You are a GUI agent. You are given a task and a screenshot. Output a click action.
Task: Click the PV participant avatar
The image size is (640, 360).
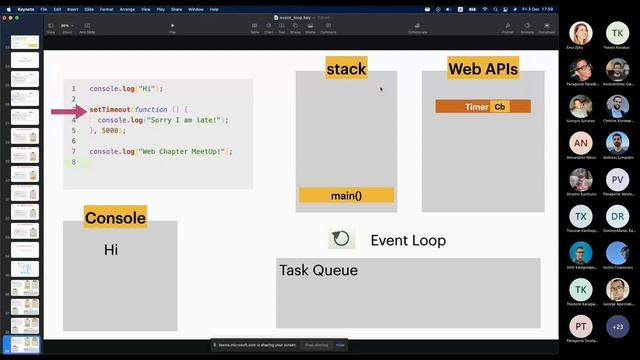click(x=617, y=180)
